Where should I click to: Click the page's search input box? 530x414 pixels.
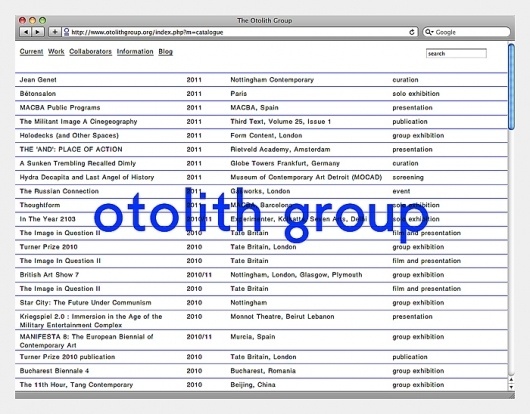(456, 53)
